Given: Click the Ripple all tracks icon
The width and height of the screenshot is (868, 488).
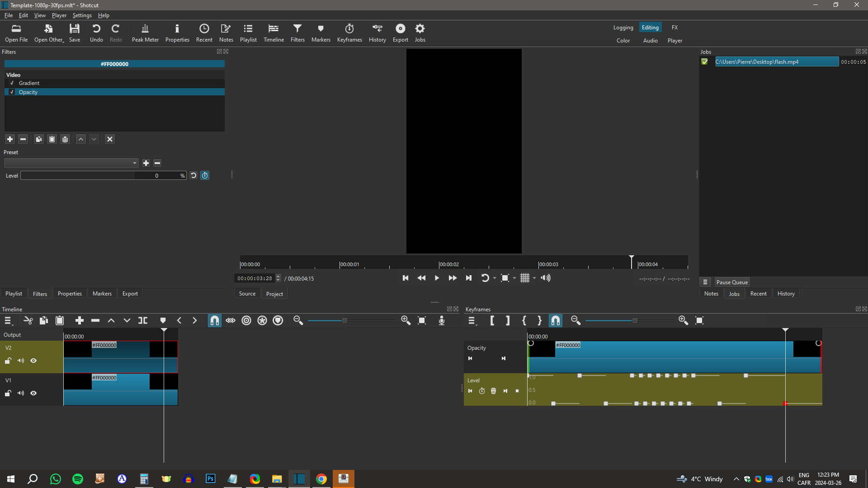Looking at the screenshot, I should pyautogui.click(x=262, y=320).
